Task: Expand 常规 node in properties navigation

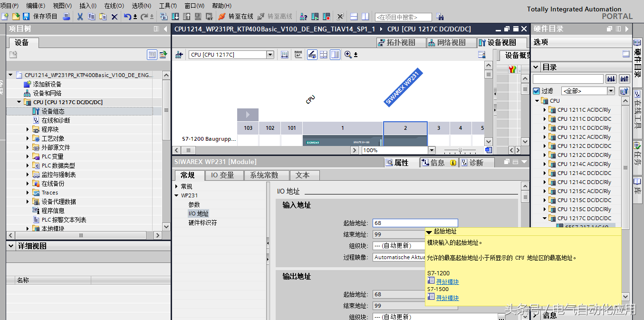Action: 176,186
